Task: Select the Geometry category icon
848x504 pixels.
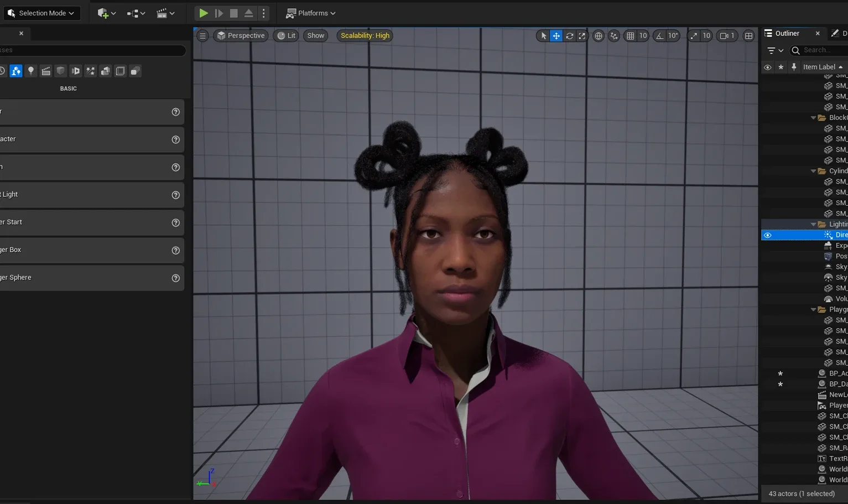Action: (105, 71)
